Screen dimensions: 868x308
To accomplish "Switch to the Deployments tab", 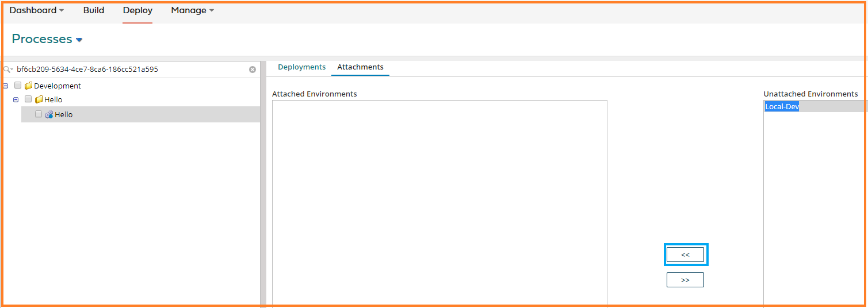I will click(301, 67).
